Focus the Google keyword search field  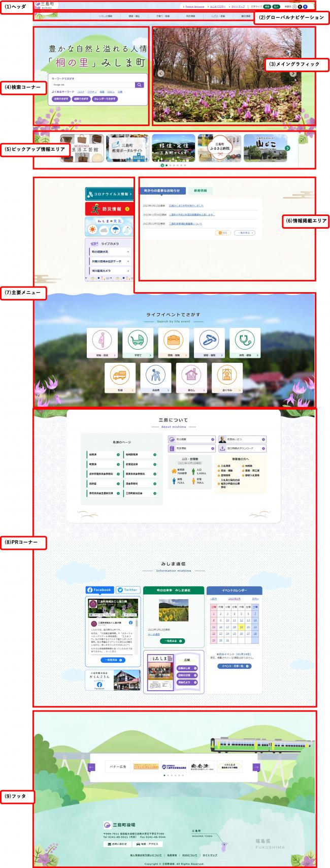click(x=93, y=85)
